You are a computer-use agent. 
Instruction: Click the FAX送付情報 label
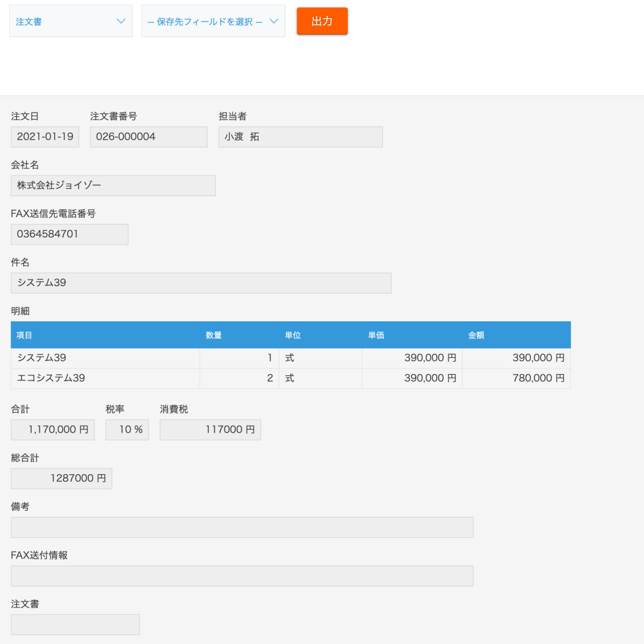point(39,555)
